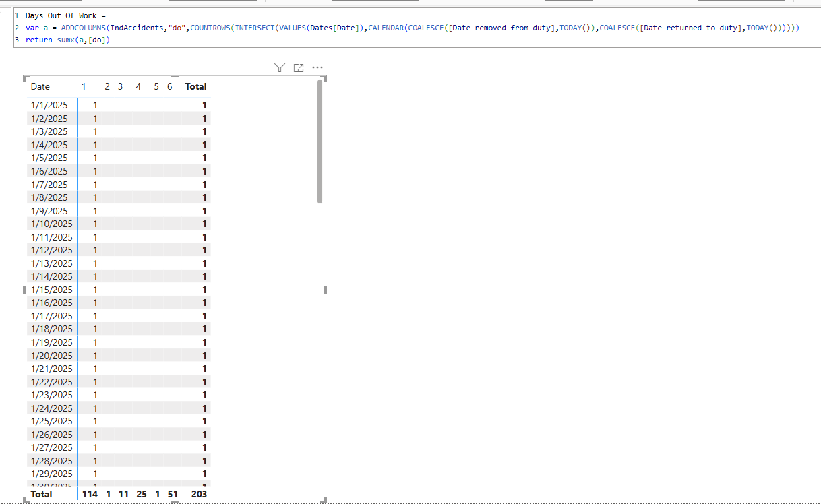Click the vertical scrollbar of the matrix
Screen dimensions: 821x504
pos(320,141)
